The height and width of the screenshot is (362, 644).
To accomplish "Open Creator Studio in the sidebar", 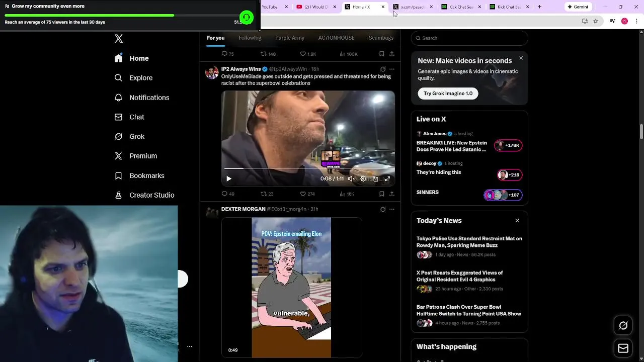I will pos(144,195).
